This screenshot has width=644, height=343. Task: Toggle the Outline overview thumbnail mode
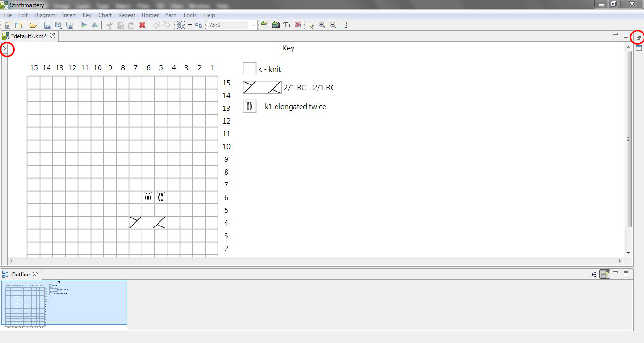click(604, 274)
